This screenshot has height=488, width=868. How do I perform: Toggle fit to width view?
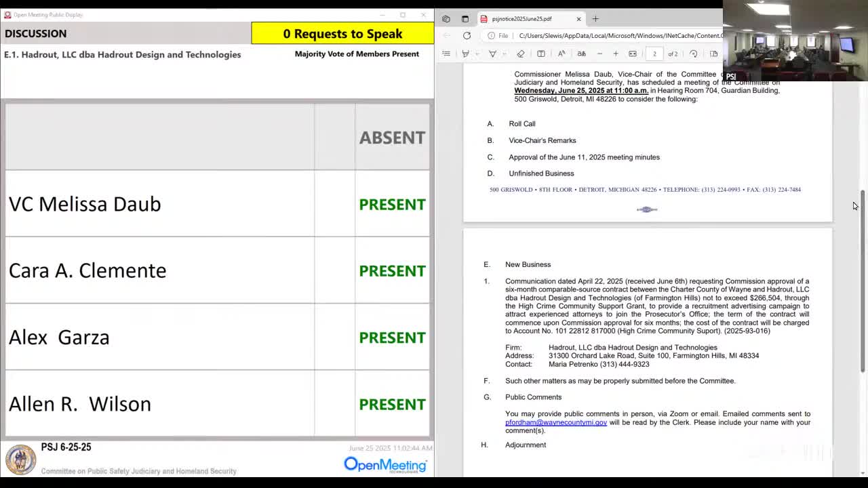coord(633,54)
